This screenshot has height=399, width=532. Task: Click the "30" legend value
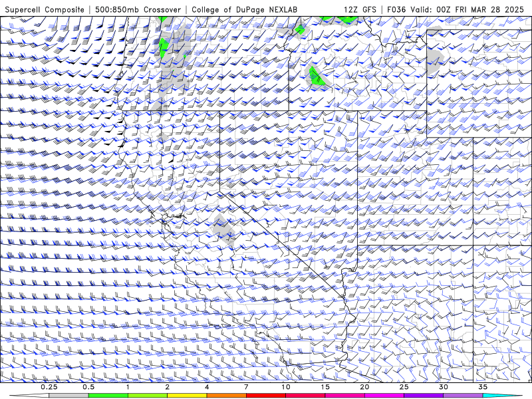443,387
